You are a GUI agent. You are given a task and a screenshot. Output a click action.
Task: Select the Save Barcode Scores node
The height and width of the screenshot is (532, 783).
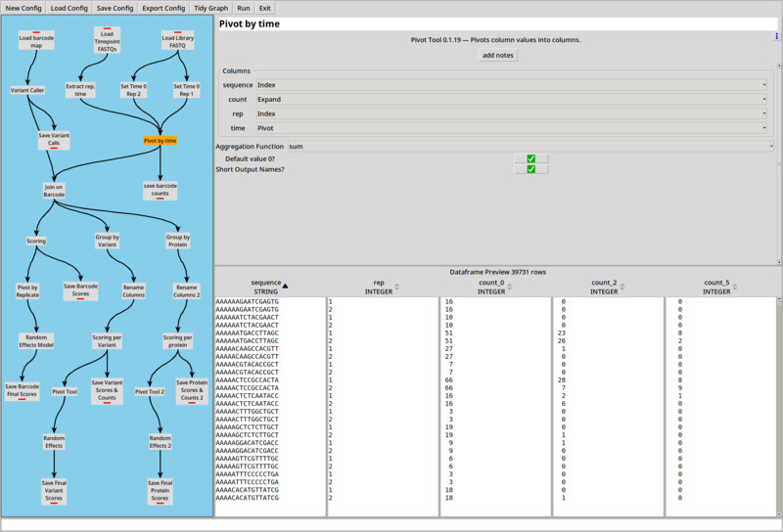coord(80,290)
